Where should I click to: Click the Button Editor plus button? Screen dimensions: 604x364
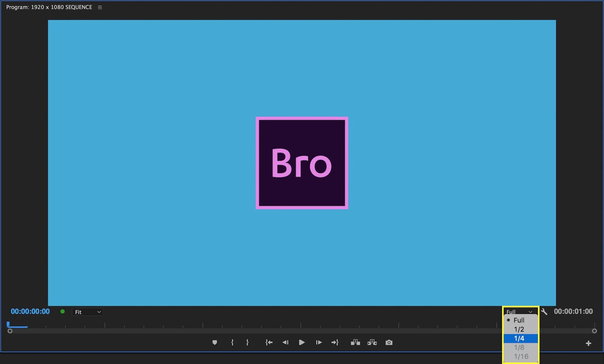click(x=588, y=343)
